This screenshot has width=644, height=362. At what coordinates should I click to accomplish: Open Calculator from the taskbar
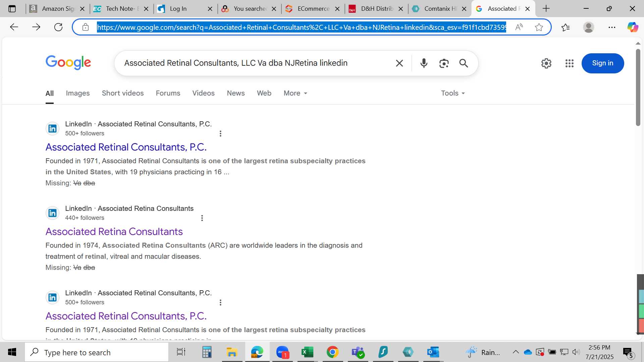pos(207,352)
